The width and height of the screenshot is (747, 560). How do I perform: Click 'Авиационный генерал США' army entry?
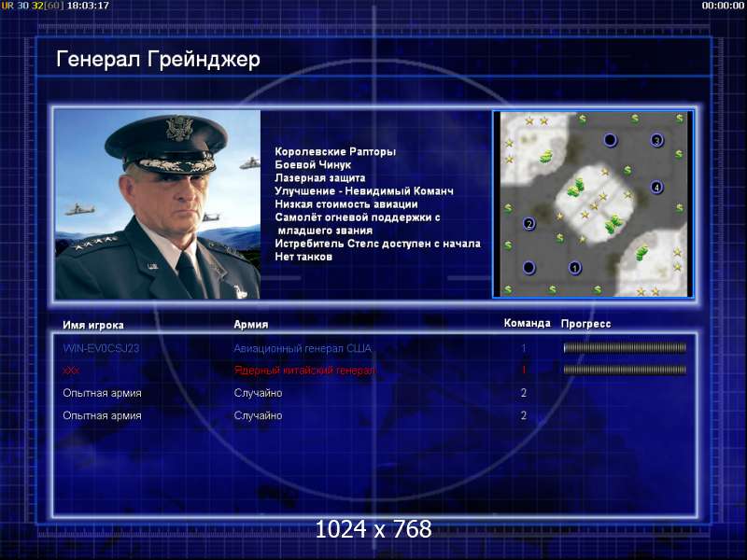click(x=303, y=348)
